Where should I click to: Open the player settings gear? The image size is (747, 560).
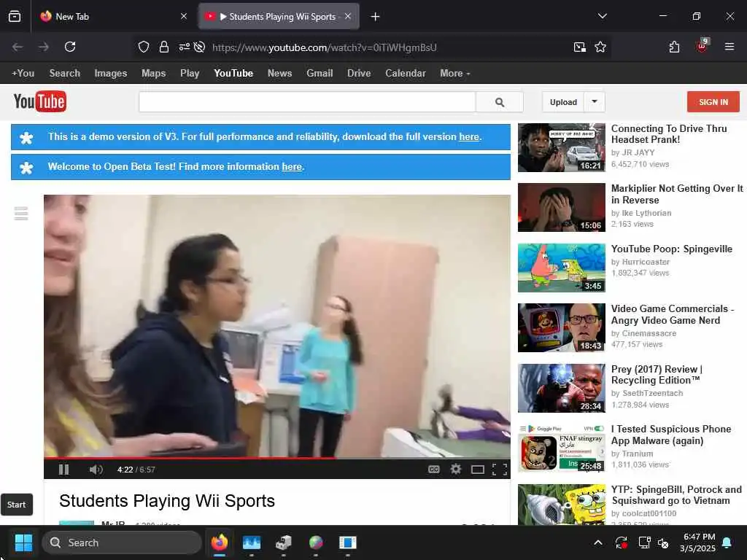coord(455,470)
